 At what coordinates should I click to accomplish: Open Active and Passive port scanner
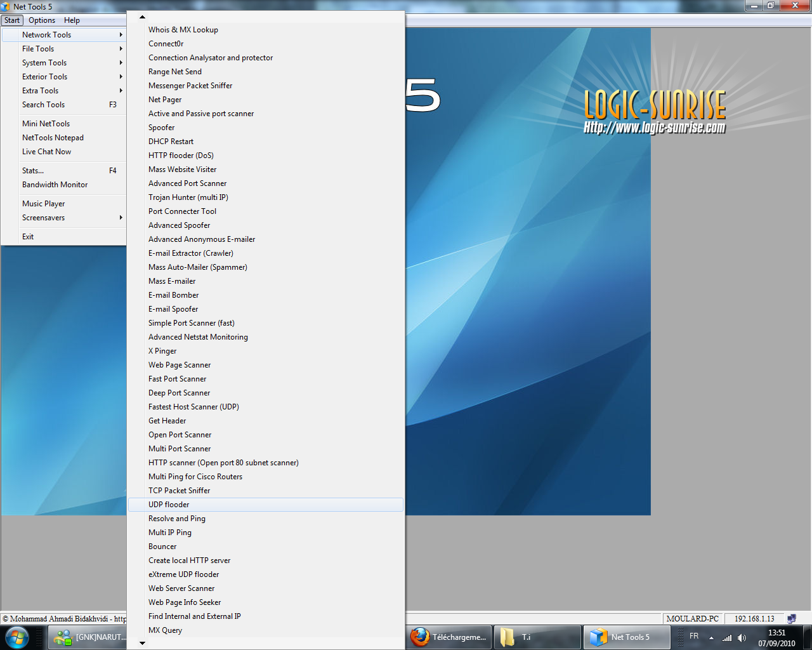coord(266,114)
